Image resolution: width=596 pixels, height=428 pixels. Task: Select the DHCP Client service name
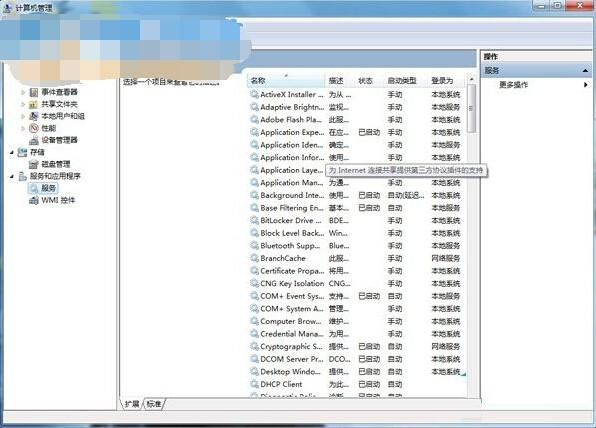(281, 384)
